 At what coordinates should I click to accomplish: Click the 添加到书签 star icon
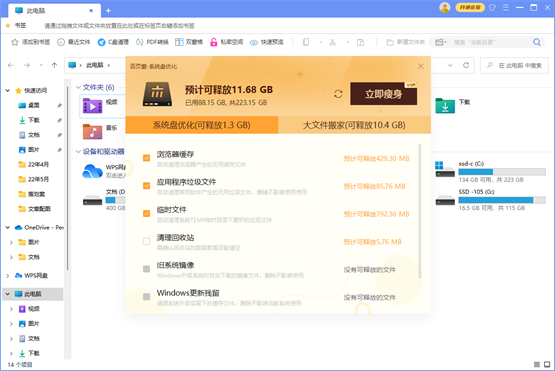[15, 42]
